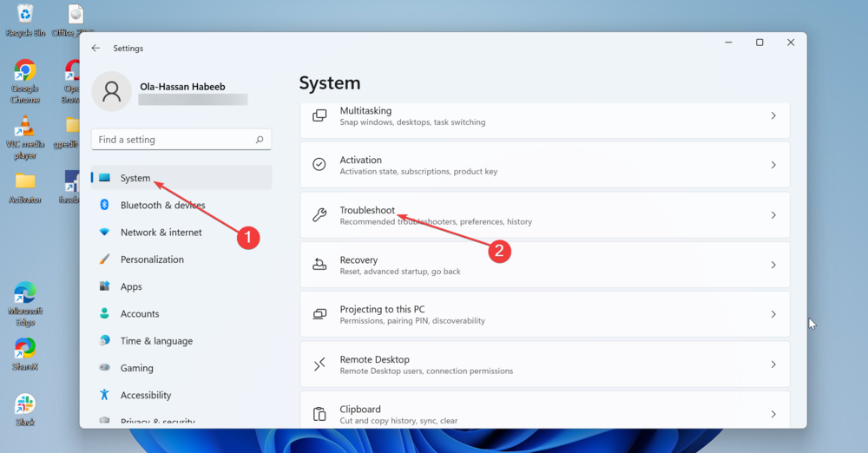Screen dimensions: 868x453
Task: Click the Clipboard icon
Action: point(319,414)
